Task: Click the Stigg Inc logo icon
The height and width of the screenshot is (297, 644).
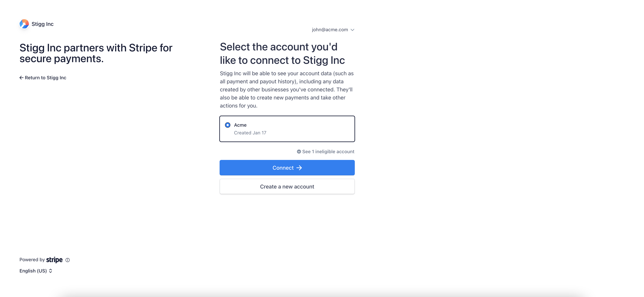Action: (x=24, y=24)
